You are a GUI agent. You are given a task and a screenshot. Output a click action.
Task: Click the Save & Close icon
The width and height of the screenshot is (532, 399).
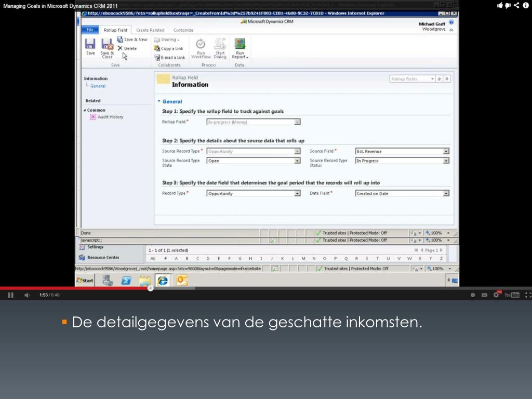tap(107, 48)
